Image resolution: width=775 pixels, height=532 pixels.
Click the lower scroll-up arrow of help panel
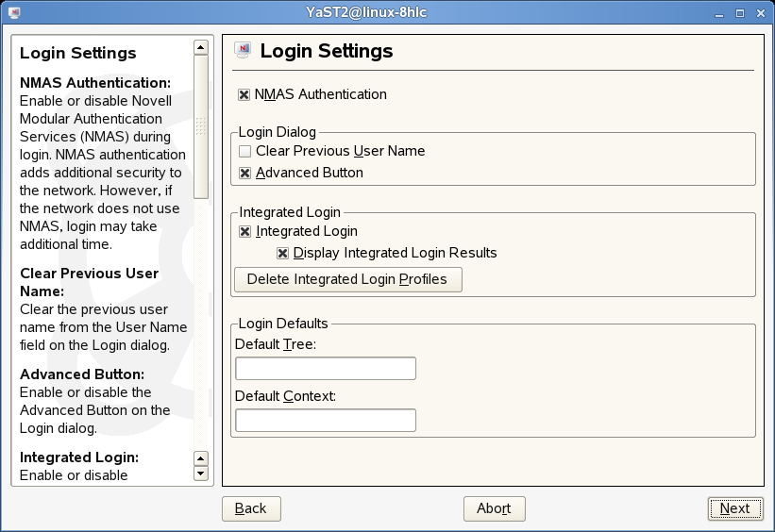point(200,458)
